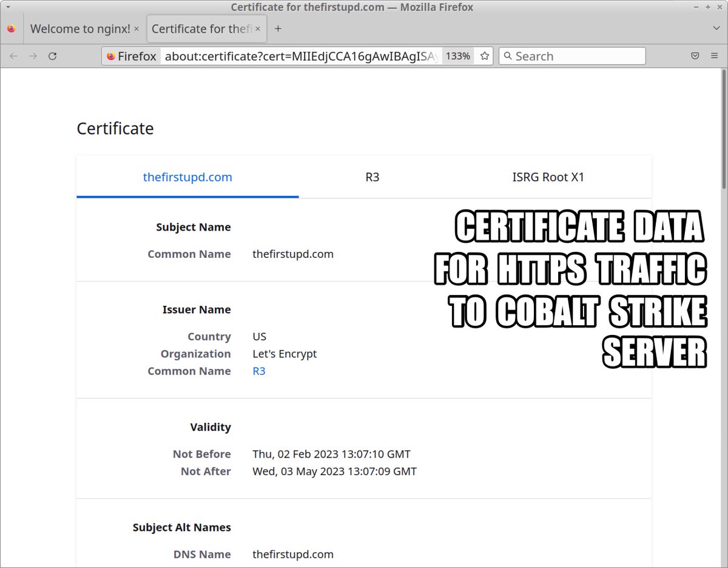Click the about:certificate URL field

click(300, 56)
